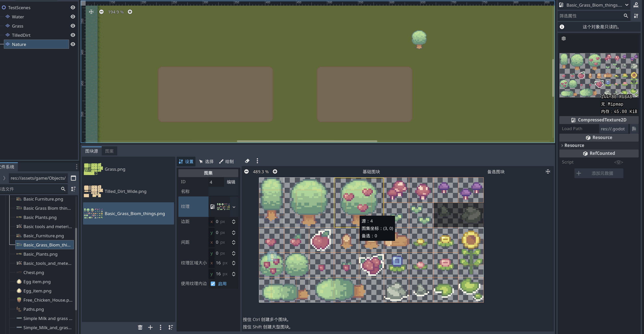This screenshot has height=334, width=644.
Task: Click the filter properties search icon
Action: pyautogui.click(x=626, y=16)
